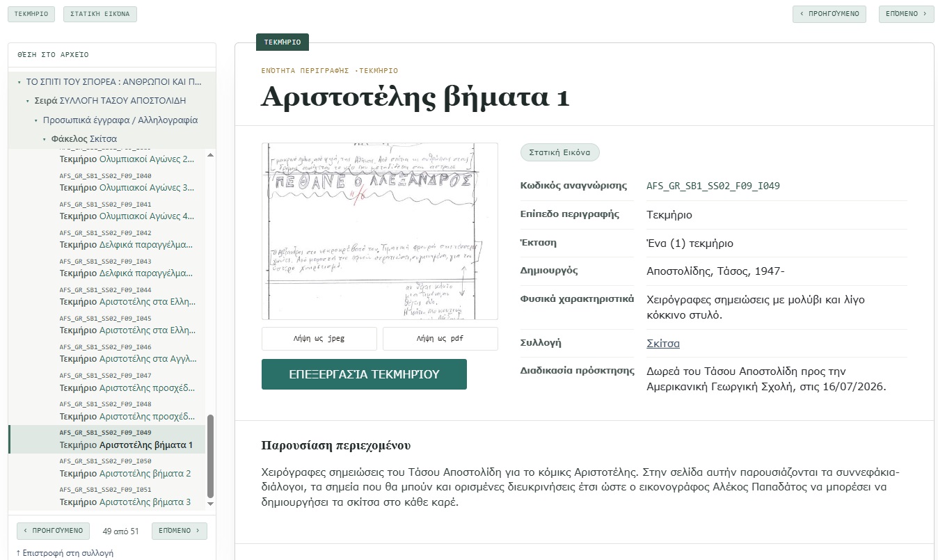Click ΕΠΟΜΕΝΟ beside the 49 από 51 counter
Viewport: 938px width, 560px height.
pyautogui.click(x=180, y=531)
